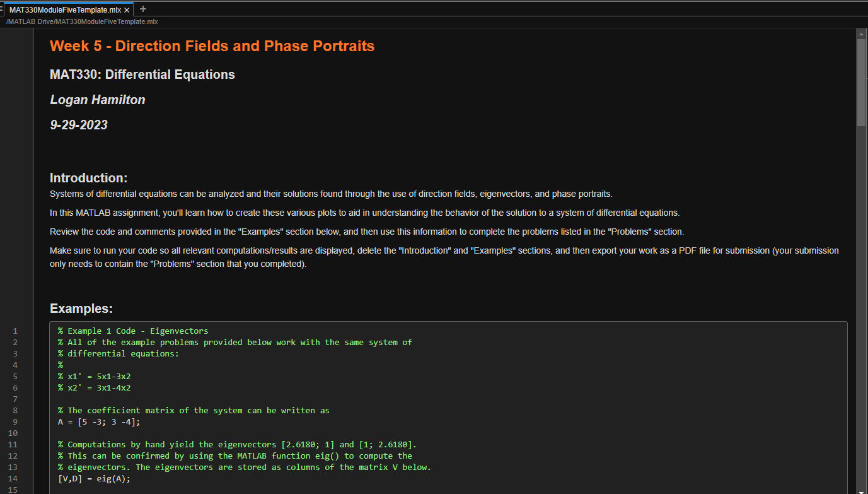Click comment '% The coefficient matrix of the system'
The height and width of the screenshot is (494, 868).
194,410
